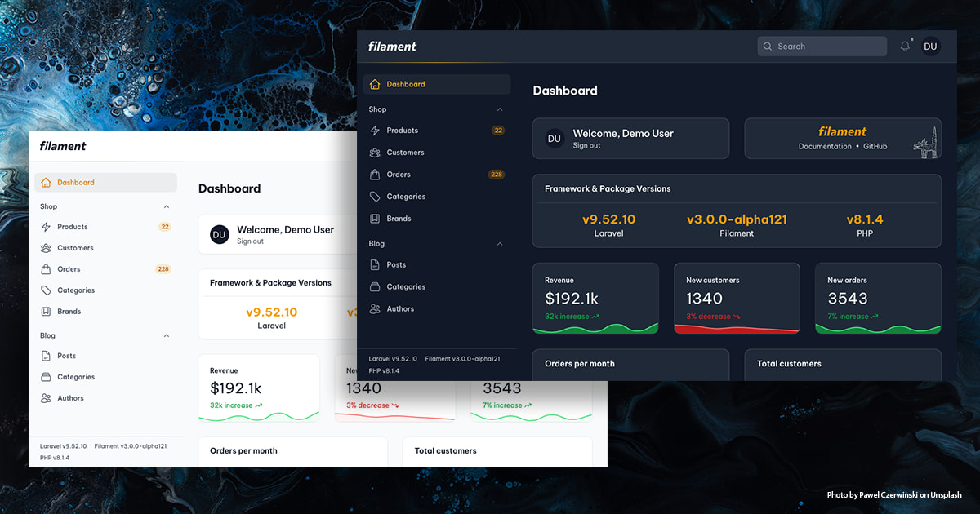Viewport: 980px width, 514px height.
Task: Click the DU avatar in dark welcome card
Action: [555, 139]
